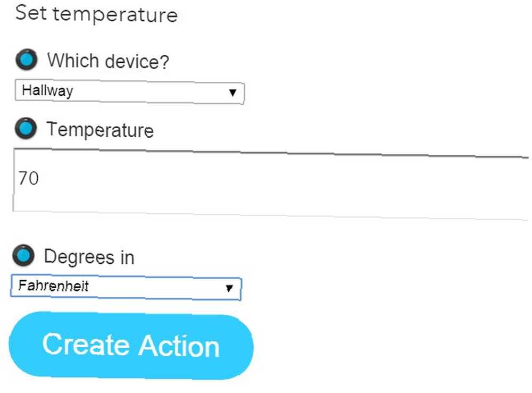Click the arrow icon on Hallway dropdown
Image resolution: width=532 pixels, height=393 pixels.
232,93
